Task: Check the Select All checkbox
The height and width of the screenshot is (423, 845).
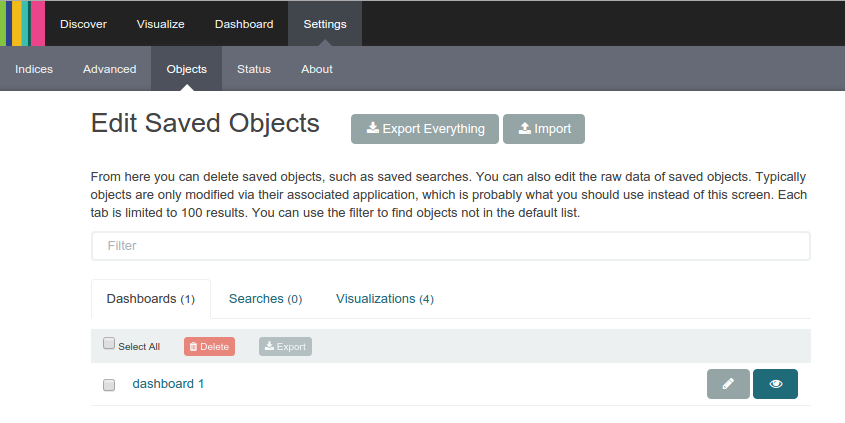Action: pyautogui.click(x=109, y=343)
